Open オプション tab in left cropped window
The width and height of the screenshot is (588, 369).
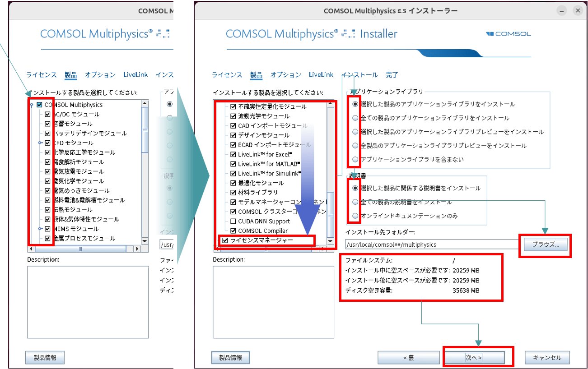tap(100, 75)
